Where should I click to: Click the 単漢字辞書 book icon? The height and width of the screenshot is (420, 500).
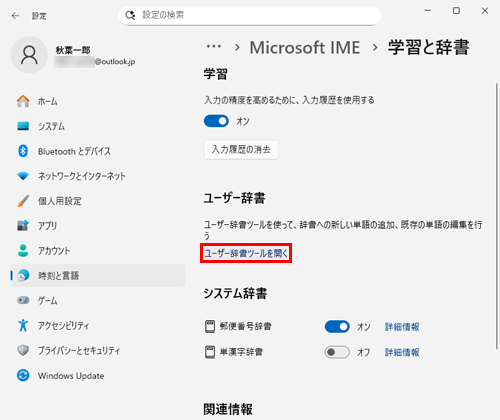(210, 352)
